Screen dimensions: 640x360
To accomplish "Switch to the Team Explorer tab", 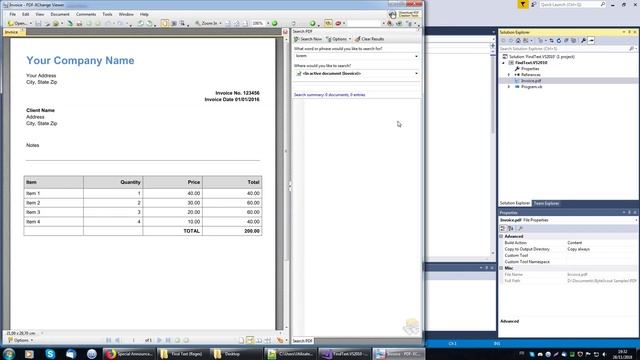I will [x=546, y=203].
